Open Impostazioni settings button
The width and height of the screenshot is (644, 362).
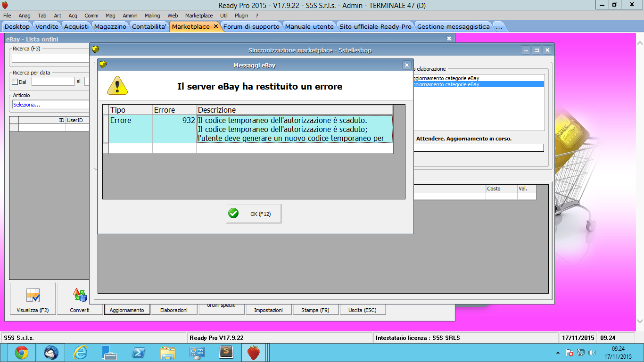click(x=268, y=310)
